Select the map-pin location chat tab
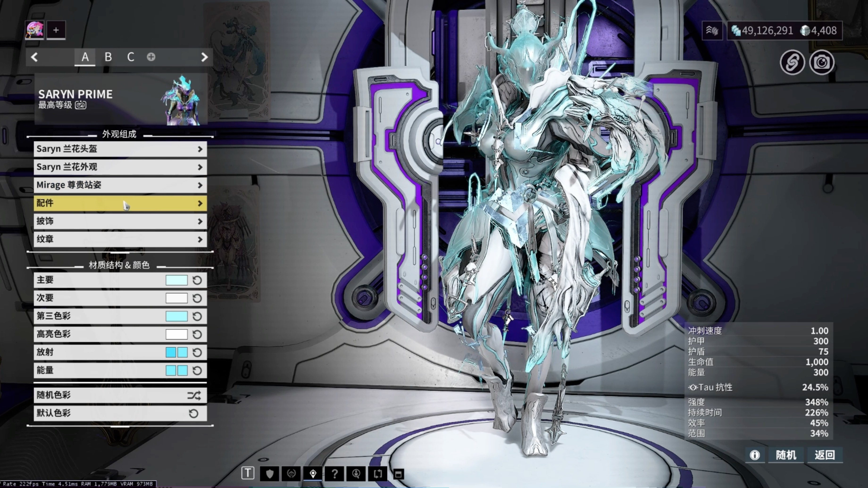The height and width of the screenshot is (488, 868). point(313,474)
